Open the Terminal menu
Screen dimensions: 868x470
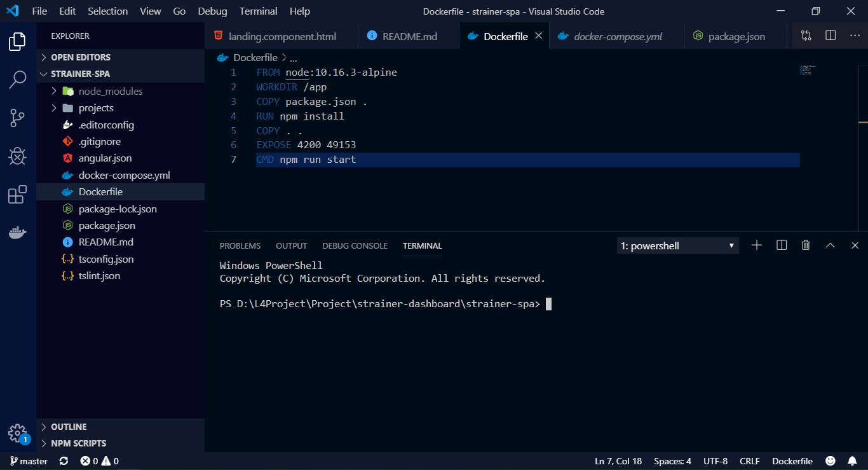[x=259, y=11]
